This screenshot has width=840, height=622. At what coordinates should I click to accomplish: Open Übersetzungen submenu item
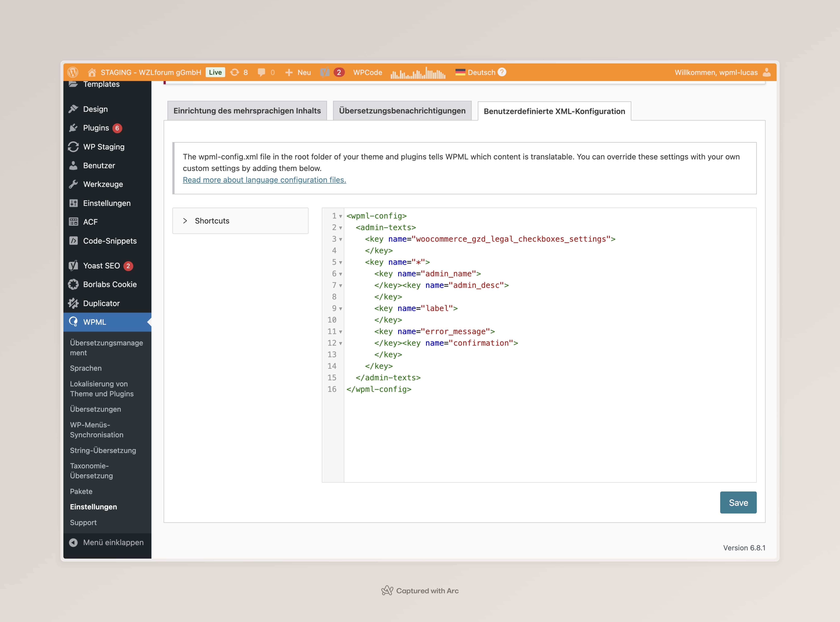click(x=96, y=409)
